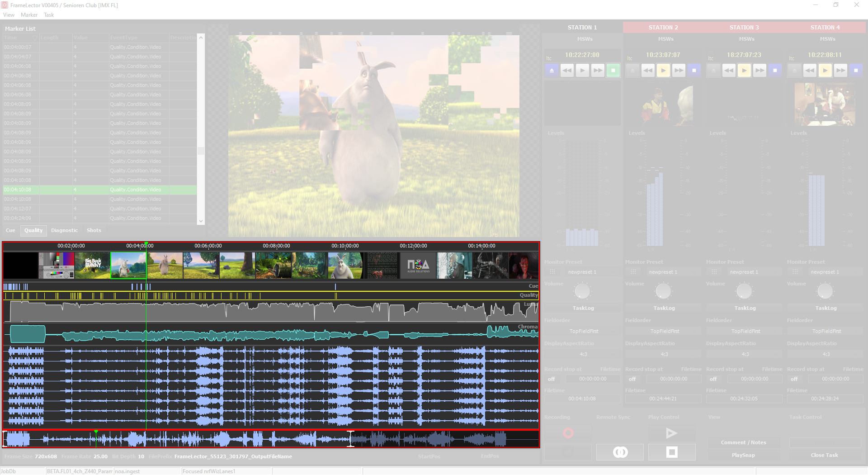Rewind Station 1 transport

(x=567, y=71)
